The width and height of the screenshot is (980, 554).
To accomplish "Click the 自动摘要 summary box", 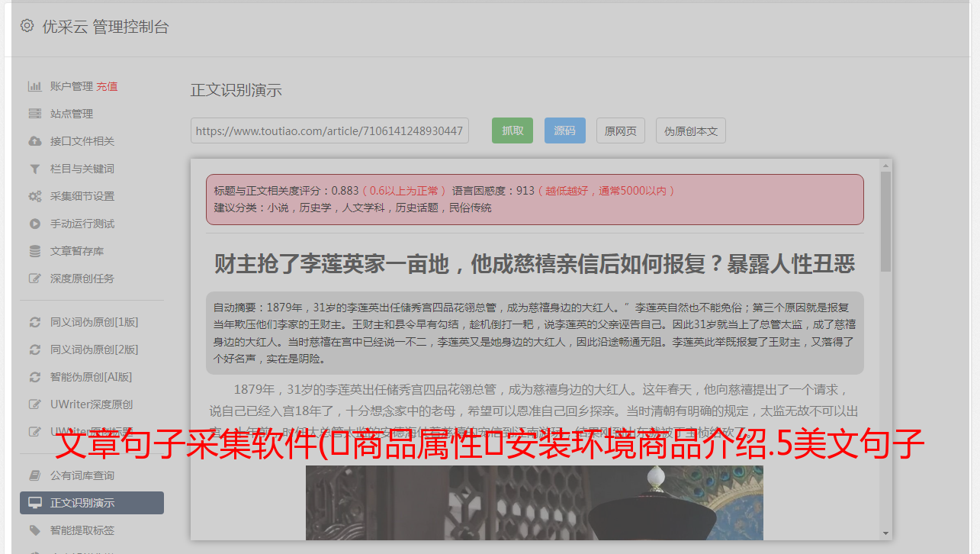I will [535, 333].
